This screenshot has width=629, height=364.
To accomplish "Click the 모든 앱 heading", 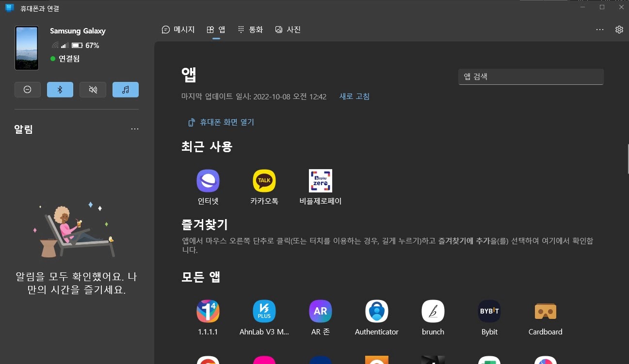I will point(201,277).
